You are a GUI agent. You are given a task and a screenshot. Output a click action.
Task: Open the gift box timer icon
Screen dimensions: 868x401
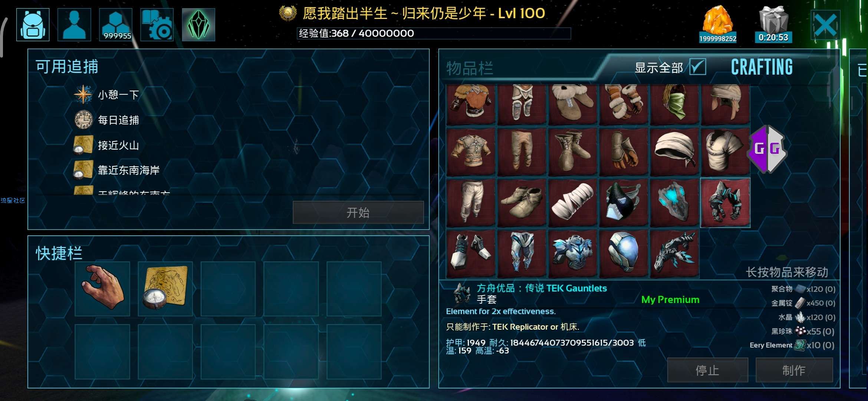click(773, 24)
